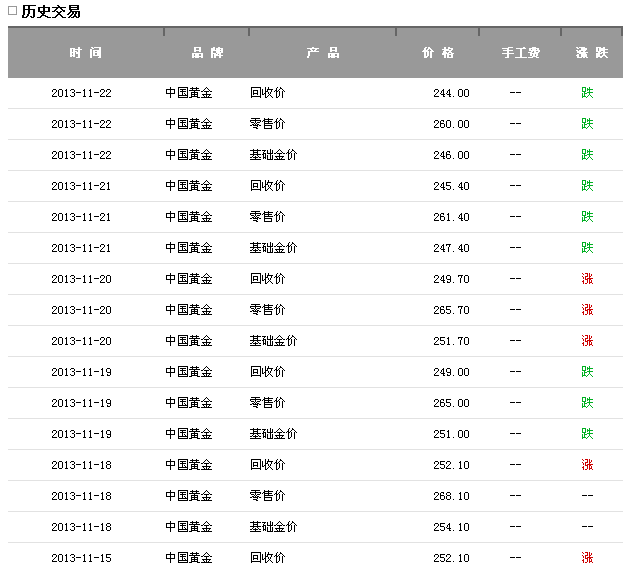Click the date in the 249.00 price row
Screen dimensions: 631x573
tap(81, 372)
